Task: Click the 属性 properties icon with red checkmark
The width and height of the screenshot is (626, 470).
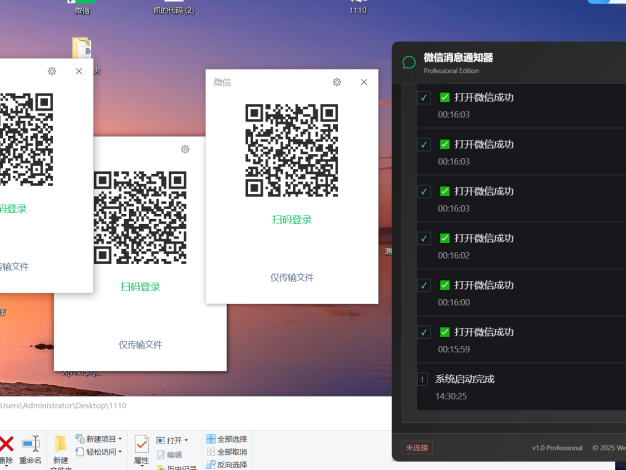Action: [x=141, y=444]
